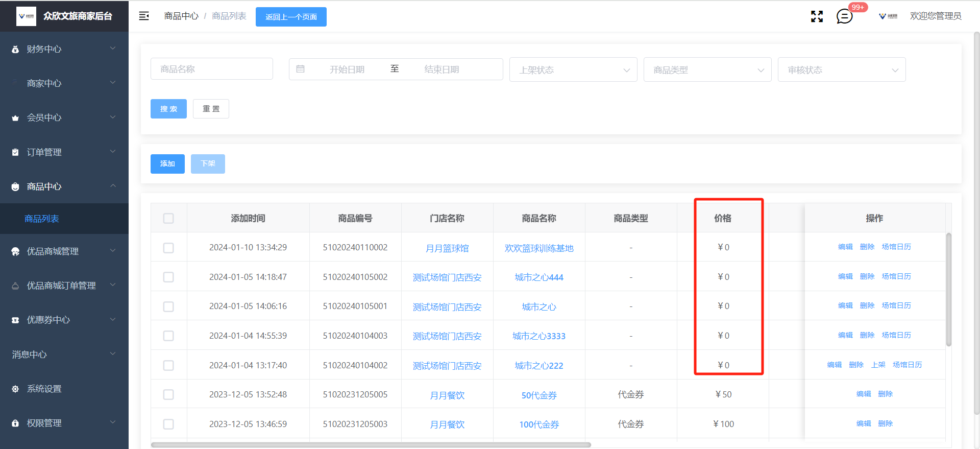Toggle the sidebar collapse hamburger icon
The height and width of the screenshot is (449, 980).
click(144, 16)
